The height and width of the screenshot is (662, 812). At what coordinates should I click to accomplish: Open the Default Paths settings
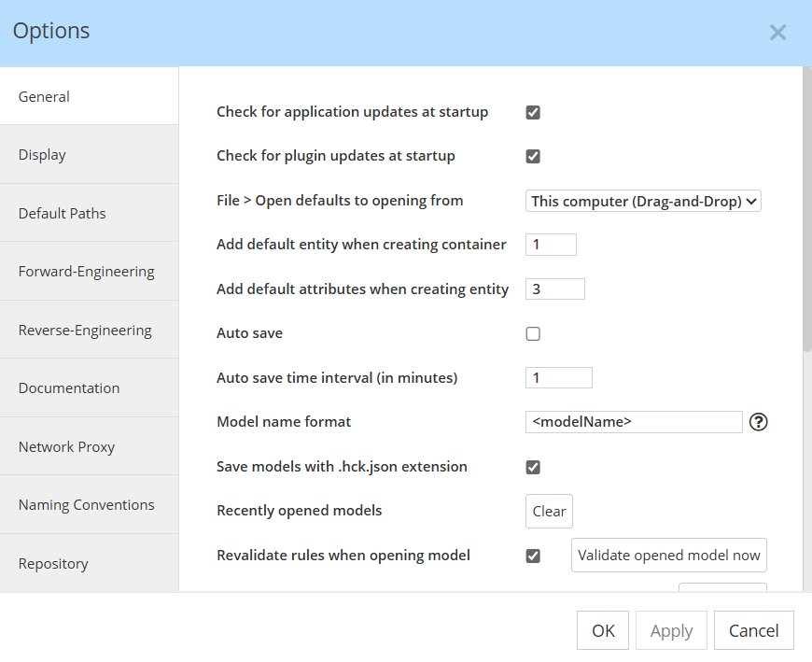tap(62, 213)
